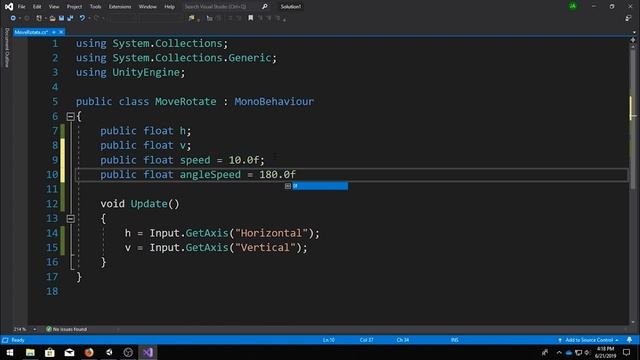Viewport: 640px width, 360px height.
Task: Close the MoveRotate.cs tab
Action: tap(61, 32)
